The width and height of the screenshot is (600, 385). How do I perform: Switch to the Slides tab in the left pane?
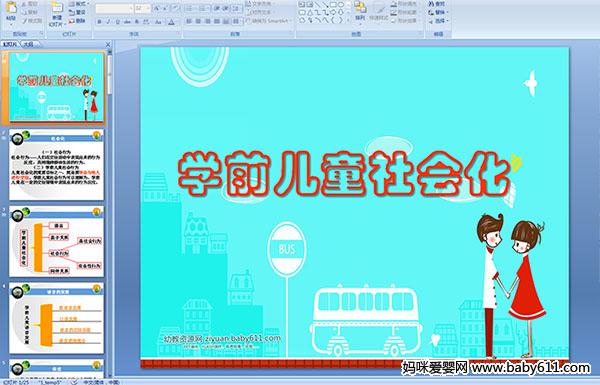point(10,44)
